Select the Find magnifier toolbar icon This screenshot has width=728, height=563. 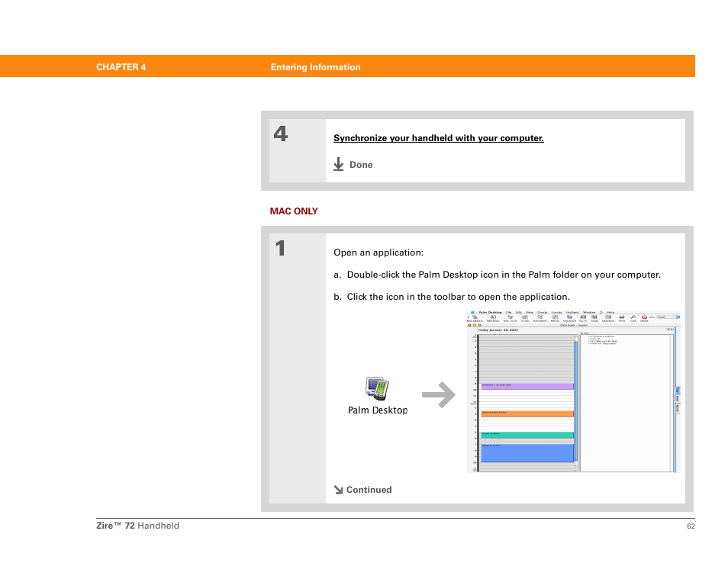[633, 317]
